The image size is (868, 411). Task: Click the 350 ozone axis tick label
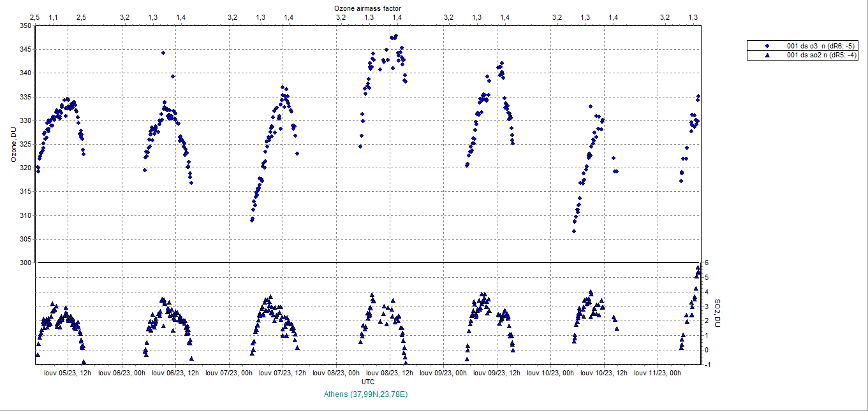pos(25,26)
